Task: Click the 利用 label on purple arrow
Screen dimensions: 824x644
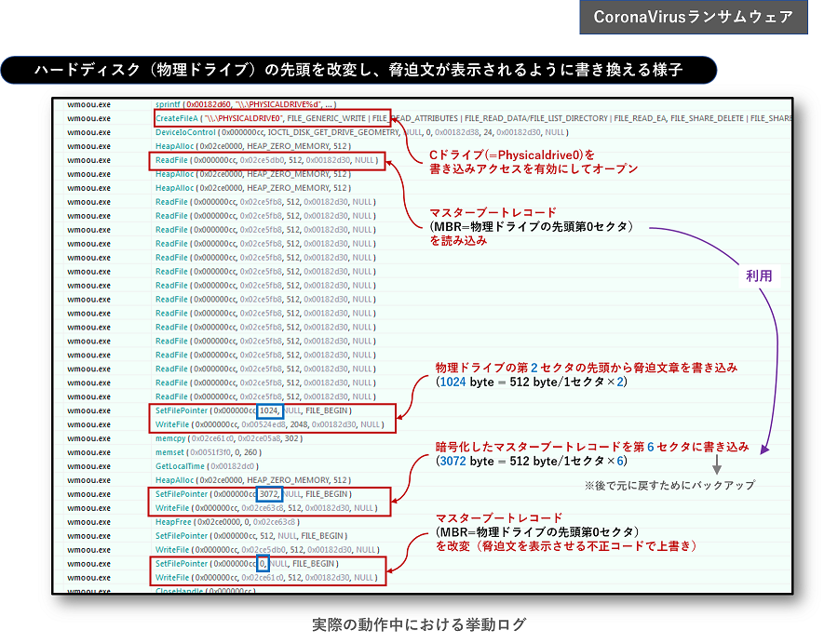Action: pyautogui.click(x=759, y=276)
